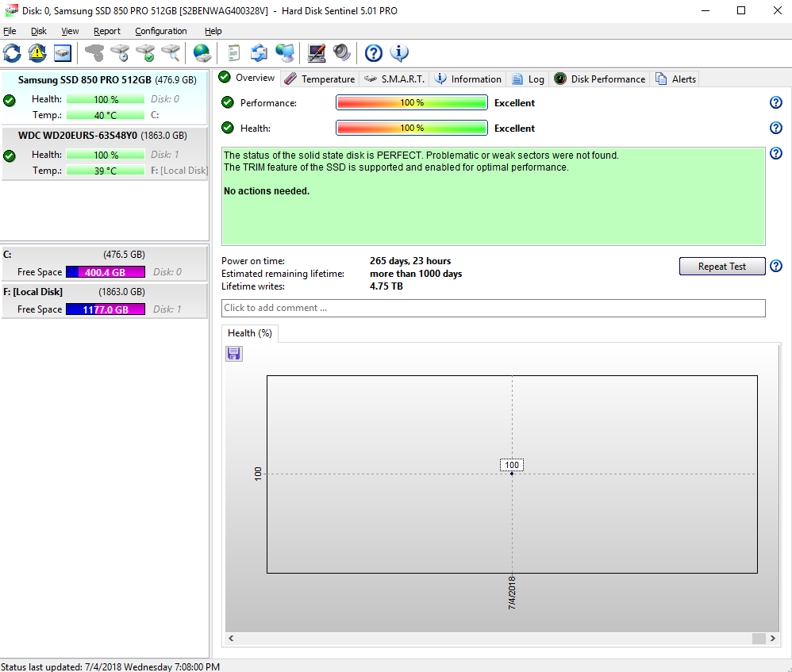Open the Configuration menu

pos(161,31)
